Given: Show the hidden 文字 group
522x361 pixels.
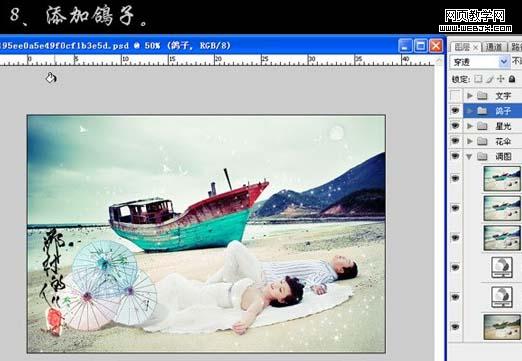Looking at the screenshot, I should click(x=455, y=96).
